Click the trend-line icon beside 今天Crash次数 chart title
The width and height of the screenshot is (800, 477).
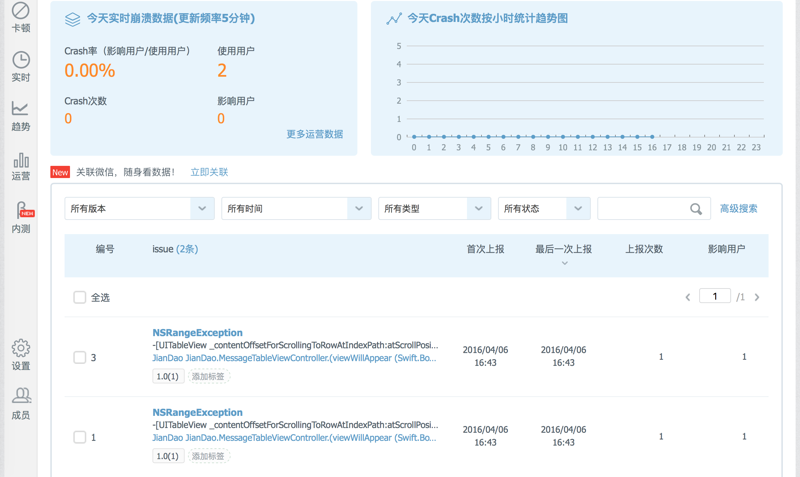pos(393,19)
